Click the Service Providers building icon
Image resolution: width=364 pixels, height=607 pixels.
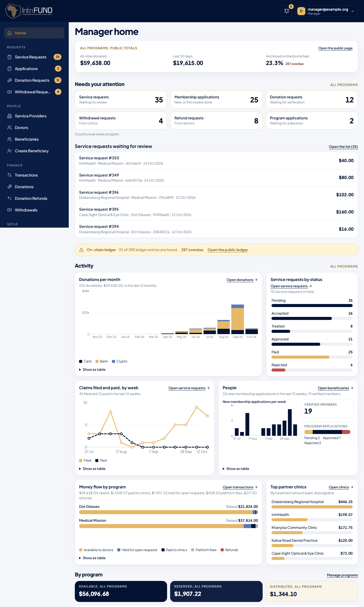10,116
